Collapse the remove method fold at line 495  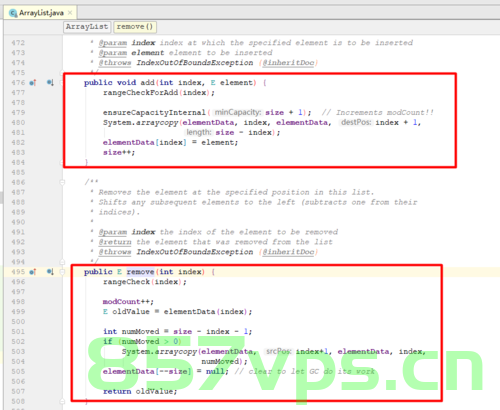click(62, 272)
